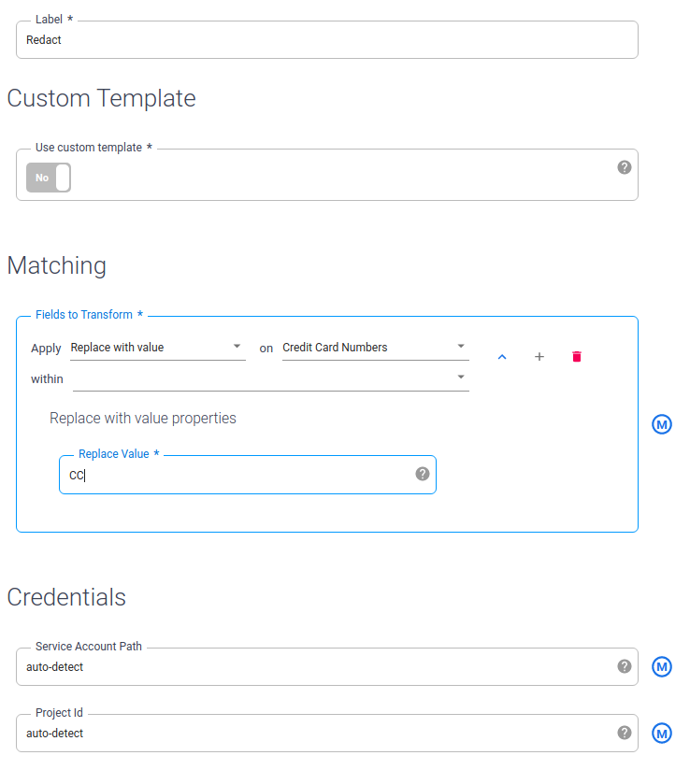Click the red delete transform trash icon
Viewport: 690px width, 784px height.
pos(577,357)
